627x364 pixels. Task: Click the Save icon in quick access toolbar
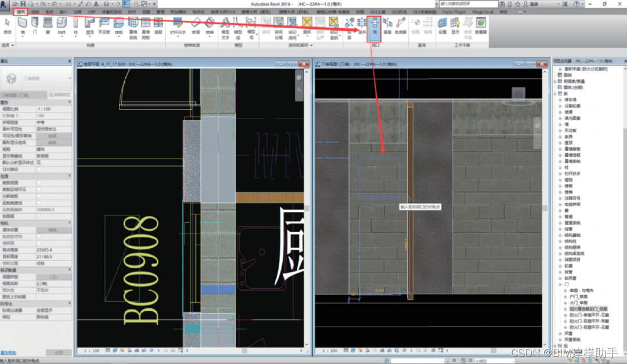click(x=23, y=3)
